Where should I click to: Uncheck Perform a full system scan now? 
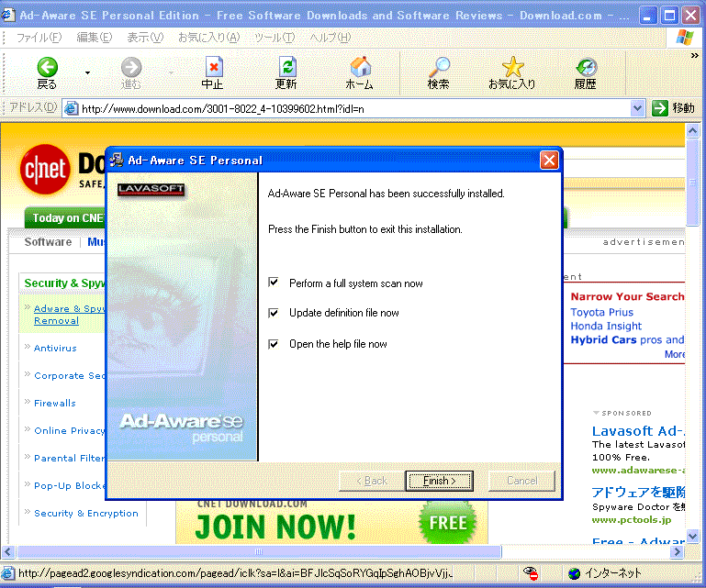point(274,283)
